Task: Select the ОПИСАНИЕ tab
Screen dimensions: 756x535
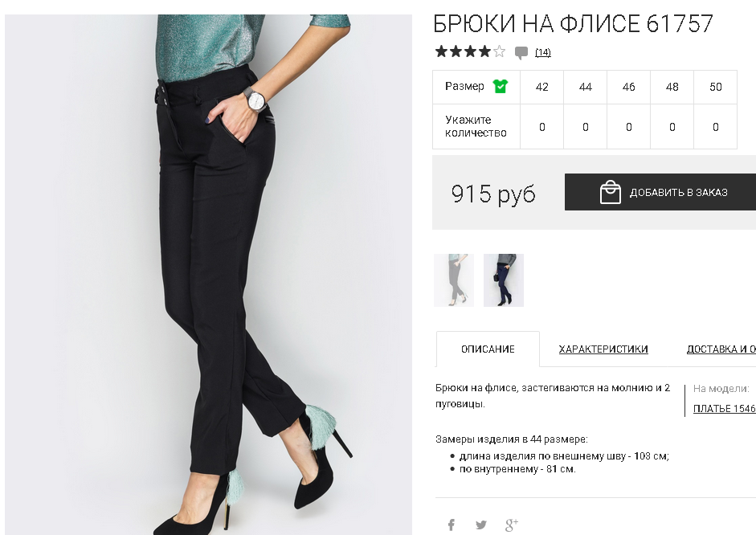Action: click(488, 349)
